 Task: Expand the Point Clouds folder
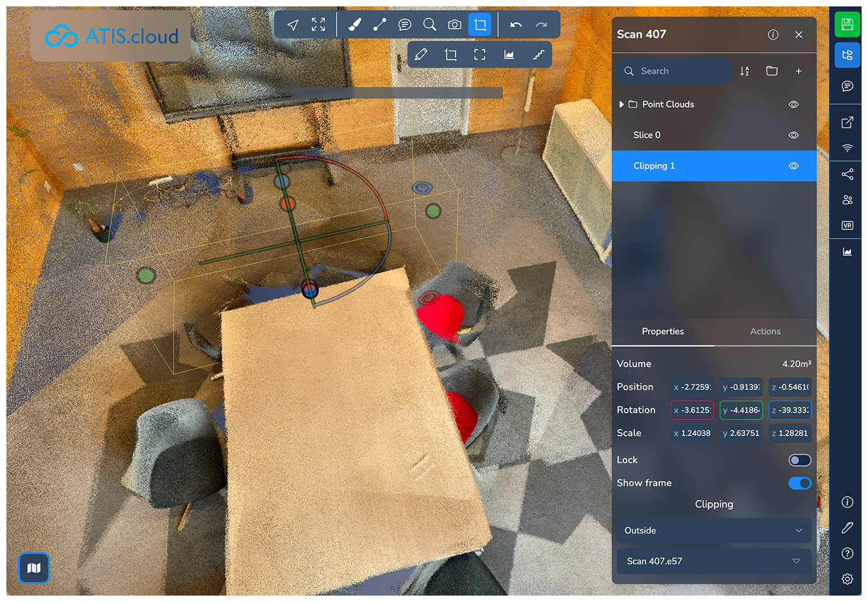point(621,104)
